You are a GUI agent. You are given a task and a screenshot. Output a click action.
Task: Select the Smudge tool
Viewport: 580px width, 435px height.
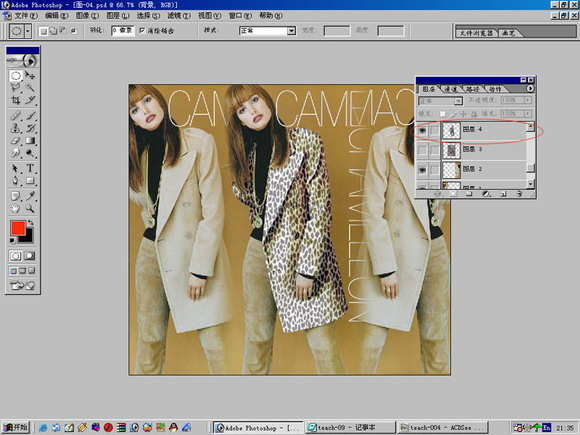[16, 153]
